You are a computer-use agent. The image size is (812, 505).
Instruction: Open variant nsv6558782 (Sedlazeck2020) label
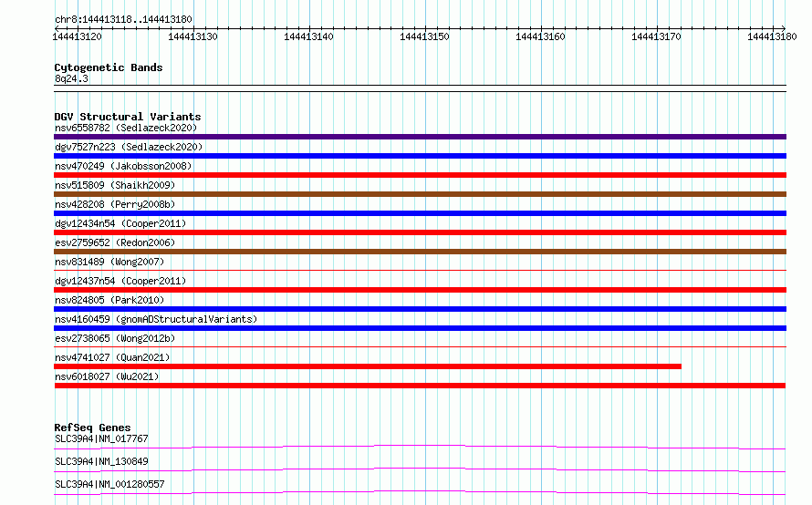point(126,128)
